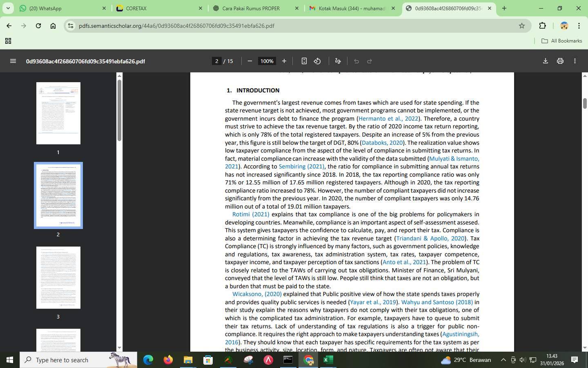
Task: Zoom in on the PDF with plus icon
Action: click(284, 61)
